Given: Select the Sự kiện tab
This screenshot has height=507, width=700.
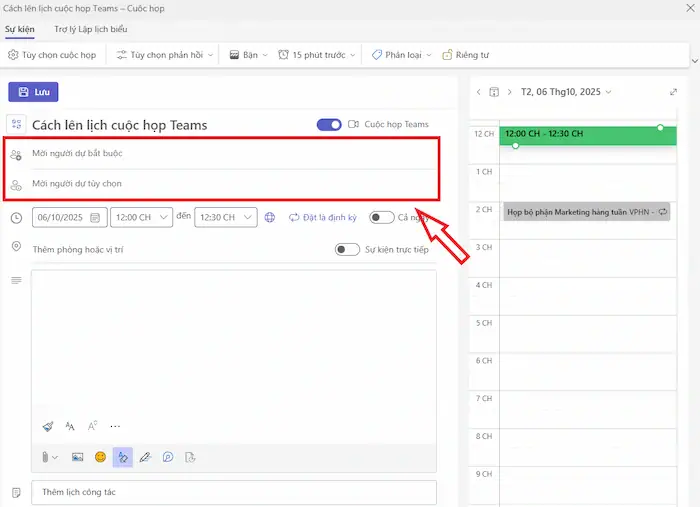Looking at the screenshot, I should point(19,29).
